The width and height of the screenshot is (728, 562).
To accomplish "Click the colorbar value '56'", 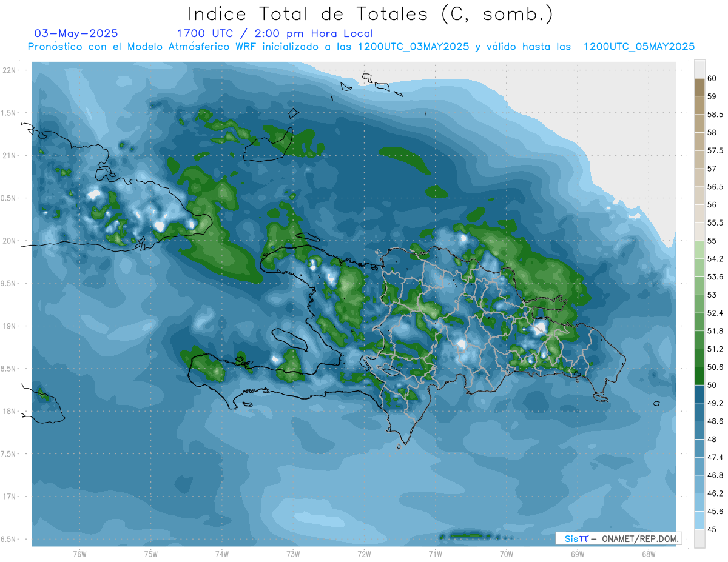I will (712, 205).
